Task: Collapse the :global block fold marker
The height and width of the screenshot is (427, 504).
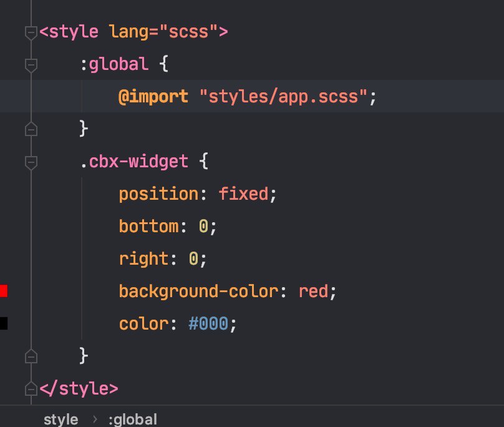Action: coord(31,65)
